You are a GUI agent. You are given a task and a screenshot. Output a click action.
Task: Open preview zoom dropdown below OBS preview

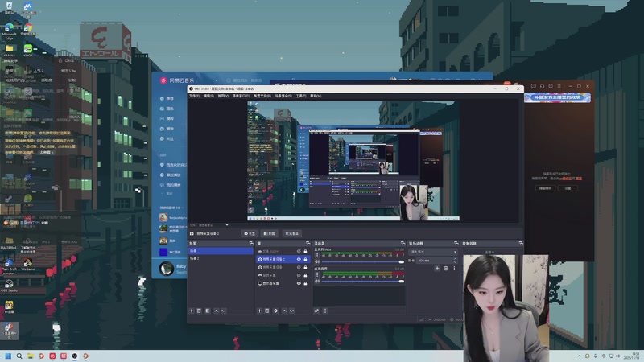click(x=227, y=225)
